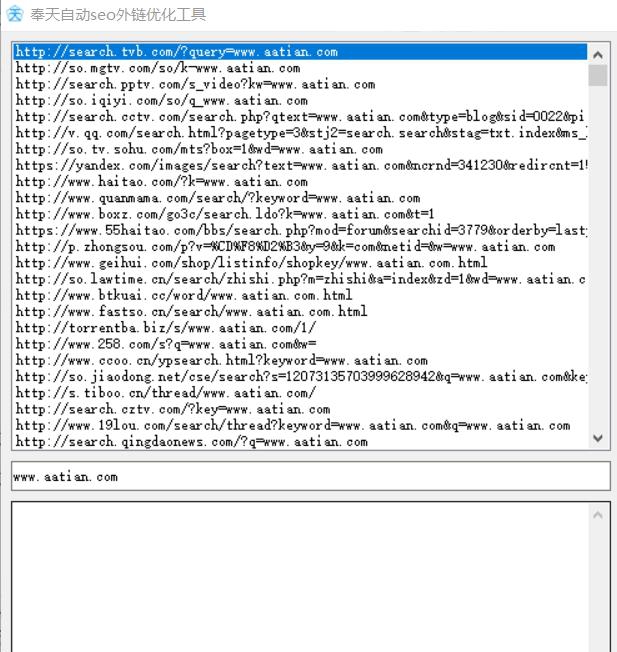The height and width of the screenshot is (652, 617).
Task: Click the www.aatian.com domain input field
Action: tap(311, 476)
